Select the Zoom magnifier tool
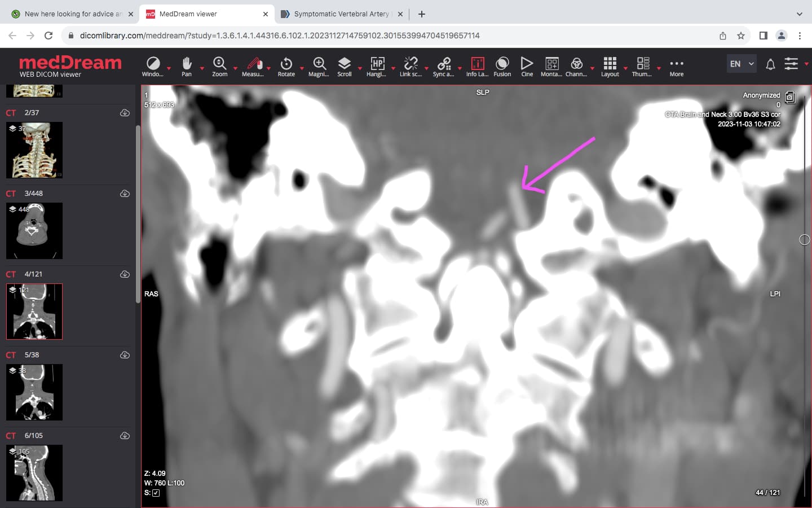This screenshot has width=812, height=508. click(219, 67)
